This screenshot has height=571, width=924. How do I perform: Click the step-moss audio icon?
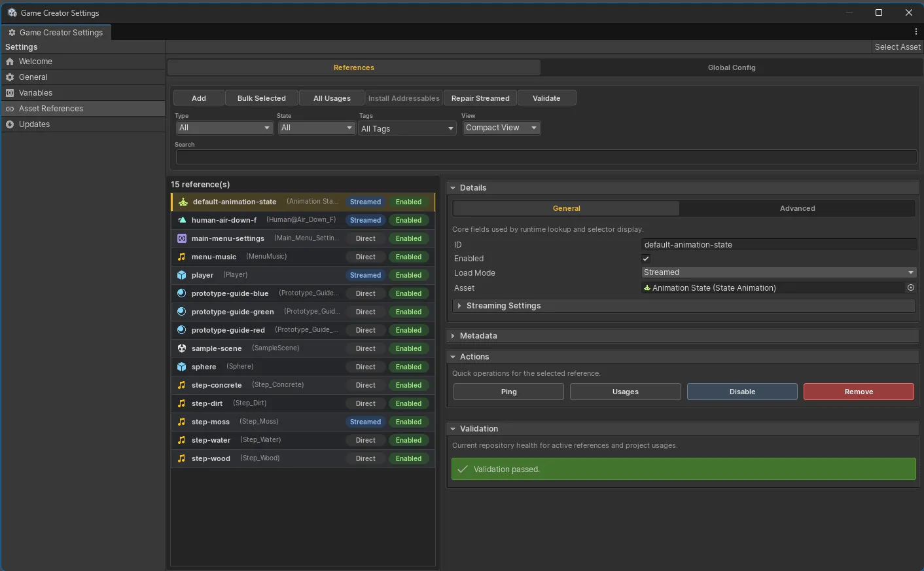click(182, 422)
